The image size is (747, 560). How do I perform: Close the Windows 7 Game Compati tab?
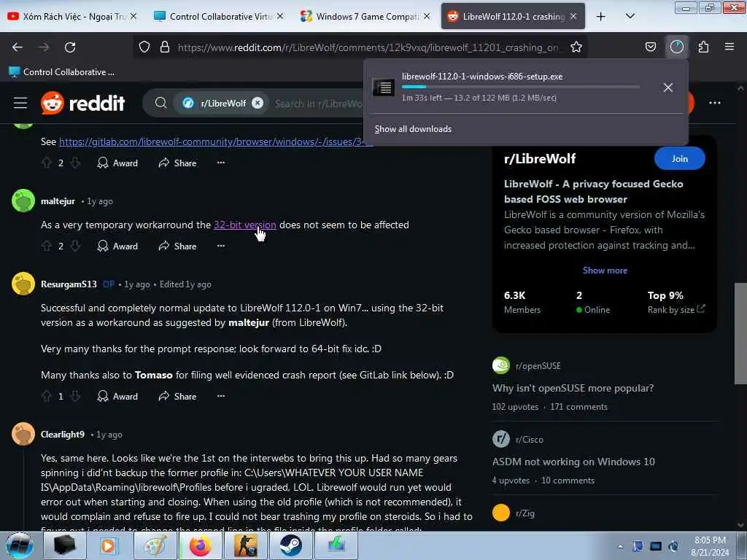coord(427,16)
